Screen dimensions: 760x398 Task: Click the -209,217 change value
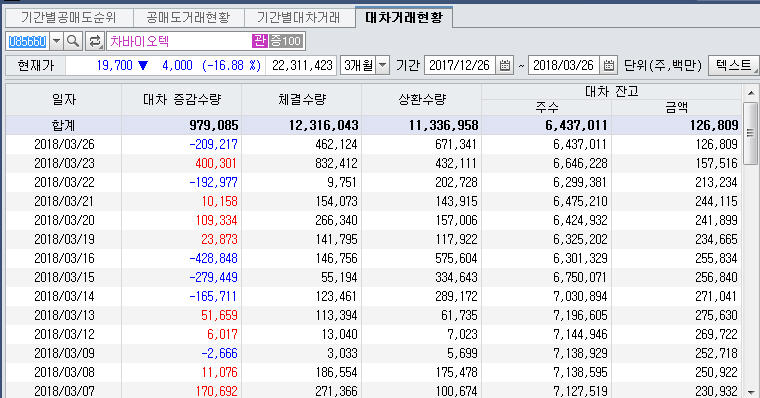[213, 144]
